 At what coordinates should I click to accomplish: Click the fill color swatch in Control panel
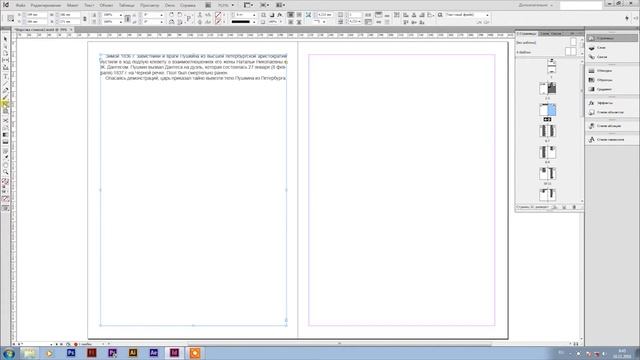pos(218,15)
